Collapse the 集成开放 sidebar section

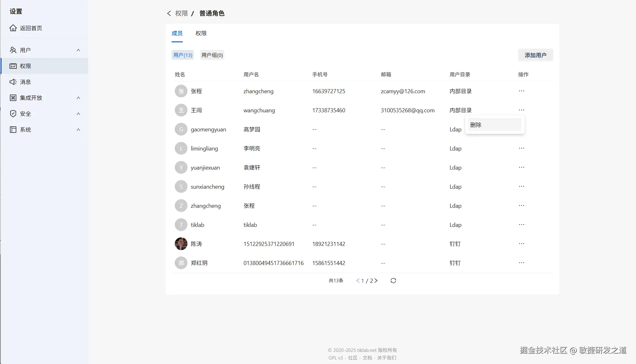[78, 98]
